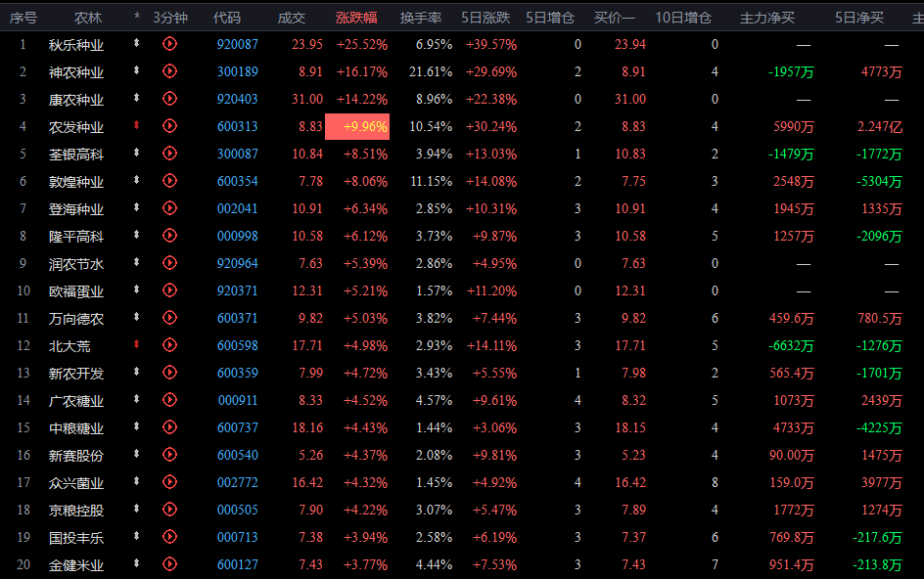924x579 pixels.
Task: Toggle the star marker for 登海种业
Action: point(137,208)
